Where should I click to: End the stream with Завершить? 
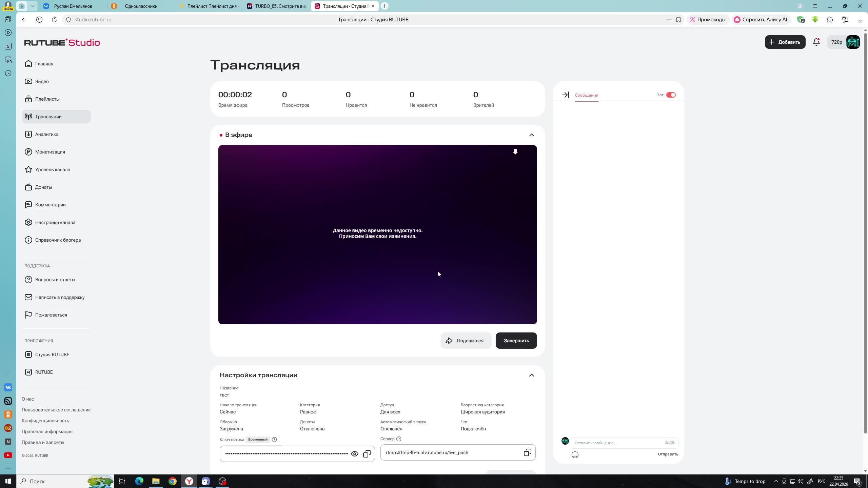[516, 341]
